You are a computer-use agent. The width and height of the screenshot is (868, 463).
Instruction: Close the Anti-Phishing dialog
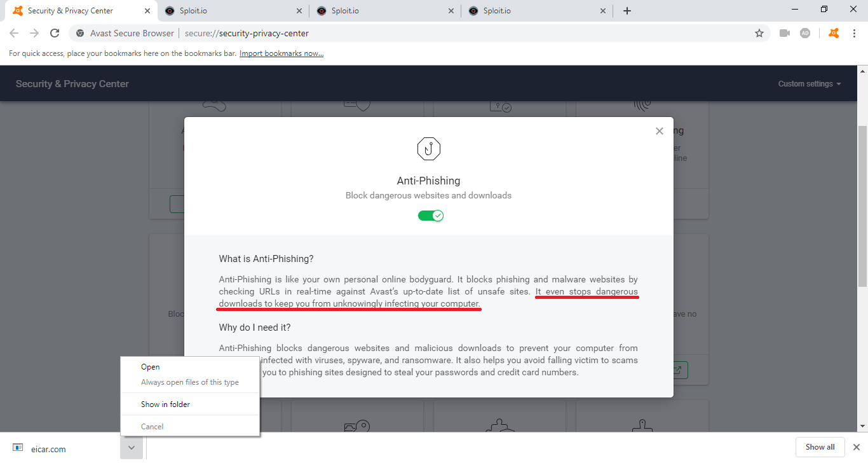pos(659,131)
